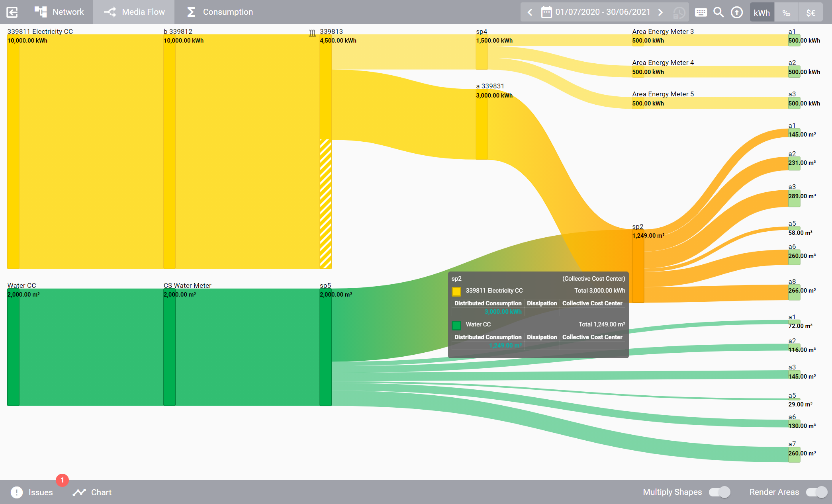Click the a3 289.00 m³ end node
The image size is (832, 504).
tap(794, 198)
